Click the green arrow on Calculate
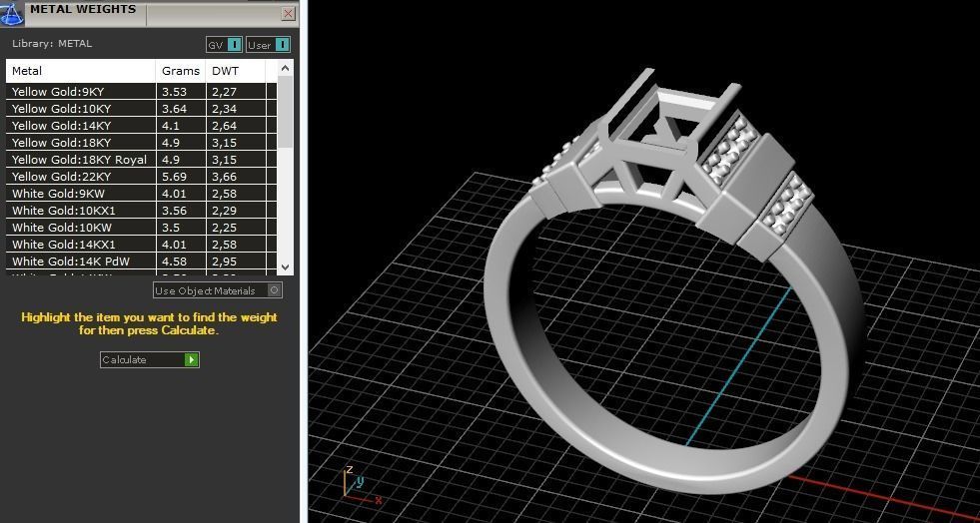Image resolution: width=980 pixels, height=523 pixels. (191, 359)
